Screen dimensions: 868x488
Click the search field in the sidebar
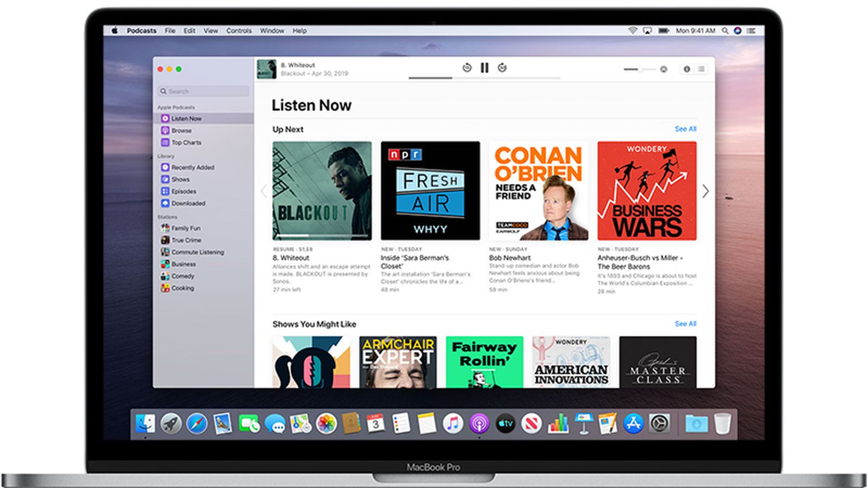pos(203,91)
